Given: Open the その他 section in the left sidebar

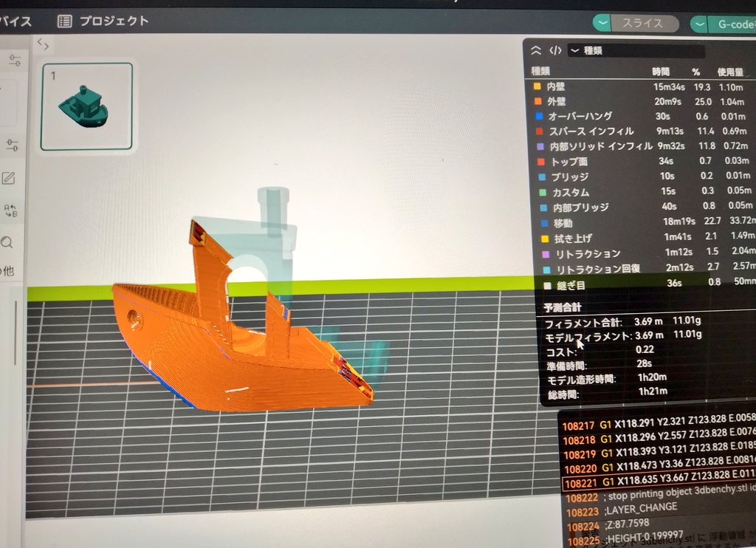Looking at the screenshot, I should (x=7, y=271).
